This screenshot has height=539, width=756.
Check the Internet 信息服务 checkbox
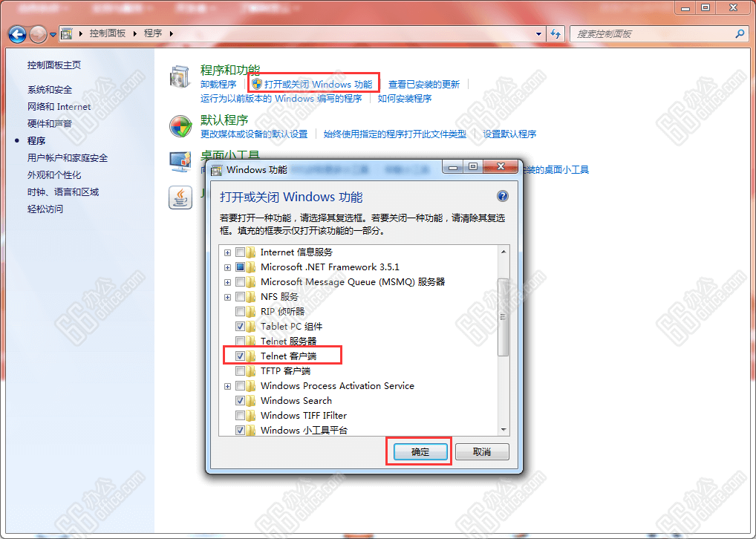pos(240,252)
